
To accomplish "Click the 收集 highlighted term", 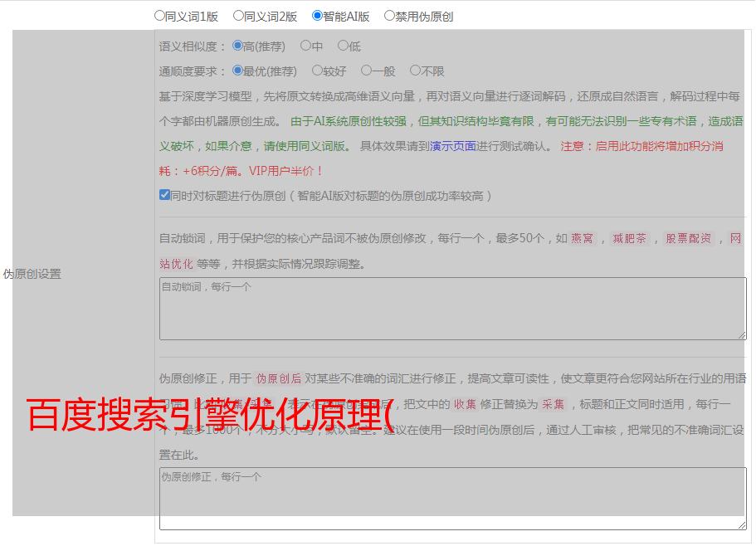I will tap(465, 404).
